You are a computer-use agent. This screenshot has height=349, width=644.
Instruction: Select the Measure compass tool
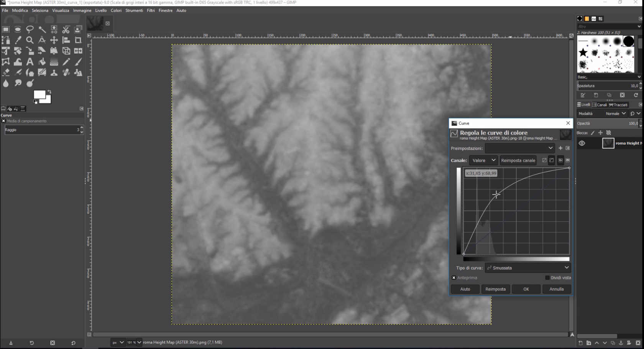pos(42,40)
